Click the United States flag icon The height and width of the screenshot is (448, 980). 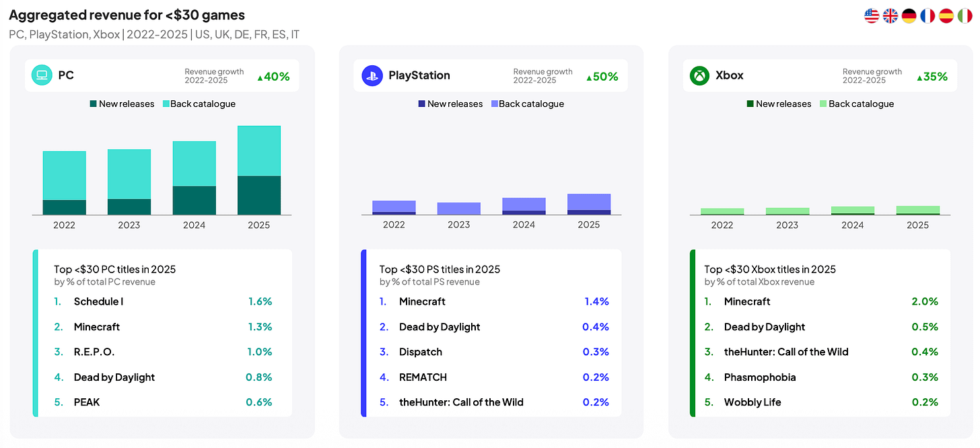[872, 15]
